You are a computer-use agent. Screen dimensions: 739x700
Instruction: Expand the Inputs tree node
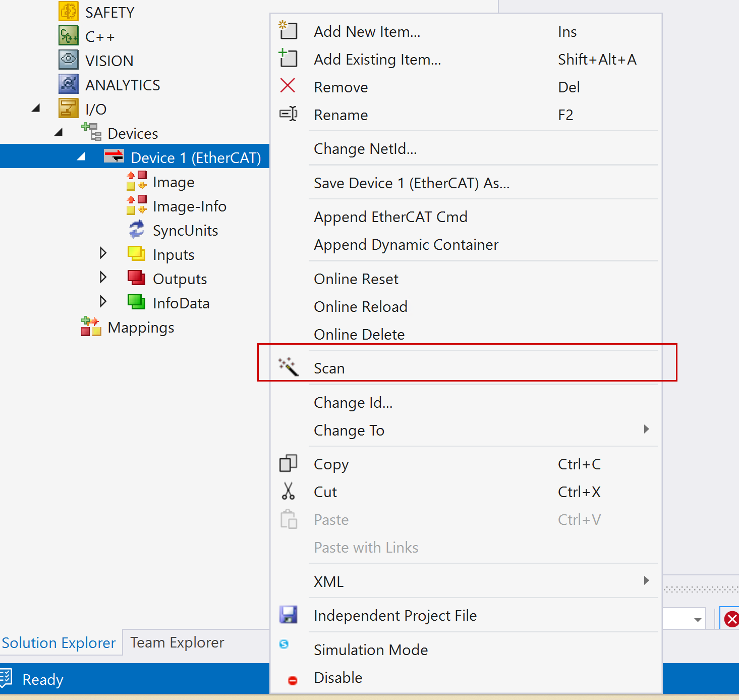pyautogui.click(x=103, y=253)
